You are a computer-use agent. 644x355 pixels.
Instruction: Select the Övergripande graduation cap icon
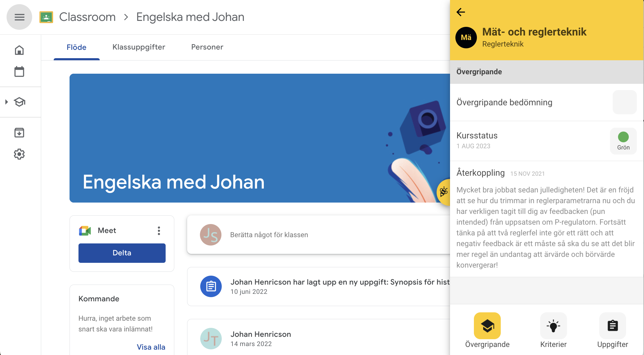pyautogui.click(x=488, y=326)
